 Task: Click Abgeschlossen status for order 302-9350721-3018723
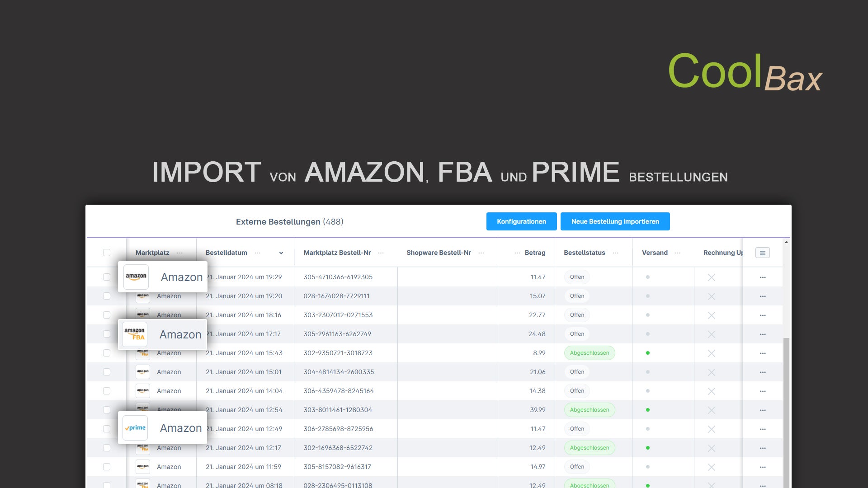[x=590, y=353]
